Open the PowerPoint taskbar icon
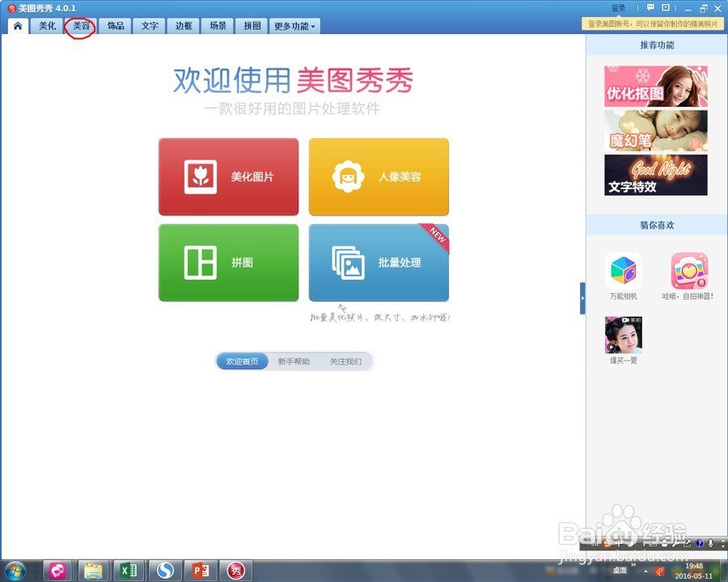 click(x=201, y=571)
